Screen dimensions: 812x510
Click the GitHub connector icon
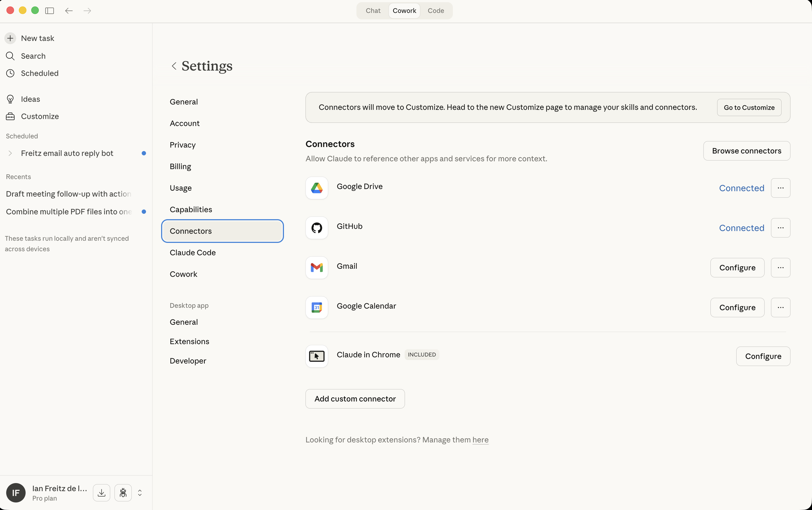tap(317, 228)
